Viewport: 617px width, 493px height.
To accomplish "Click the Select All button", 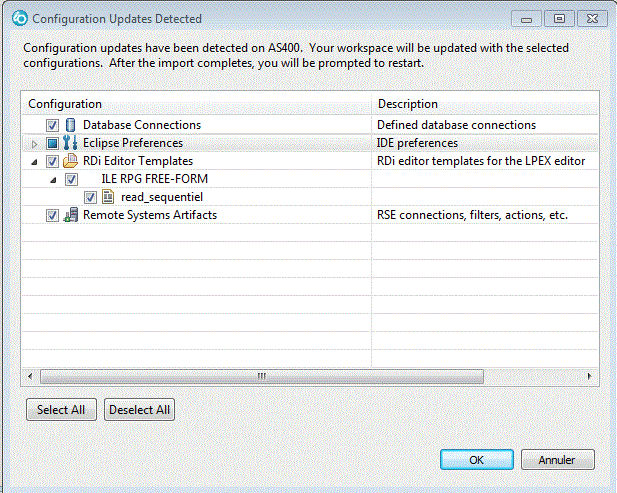I will click(x=61, y=410).
